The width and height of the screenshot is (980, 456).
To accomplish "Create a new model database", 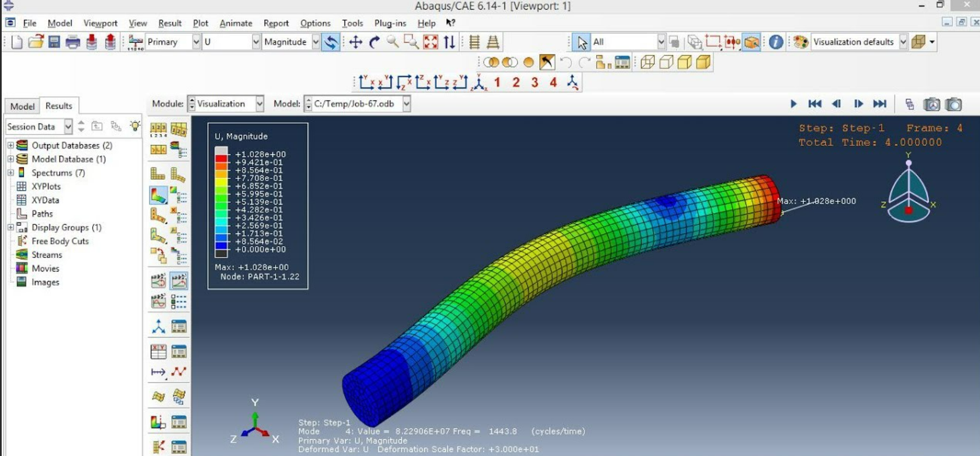I will (17, 42).
